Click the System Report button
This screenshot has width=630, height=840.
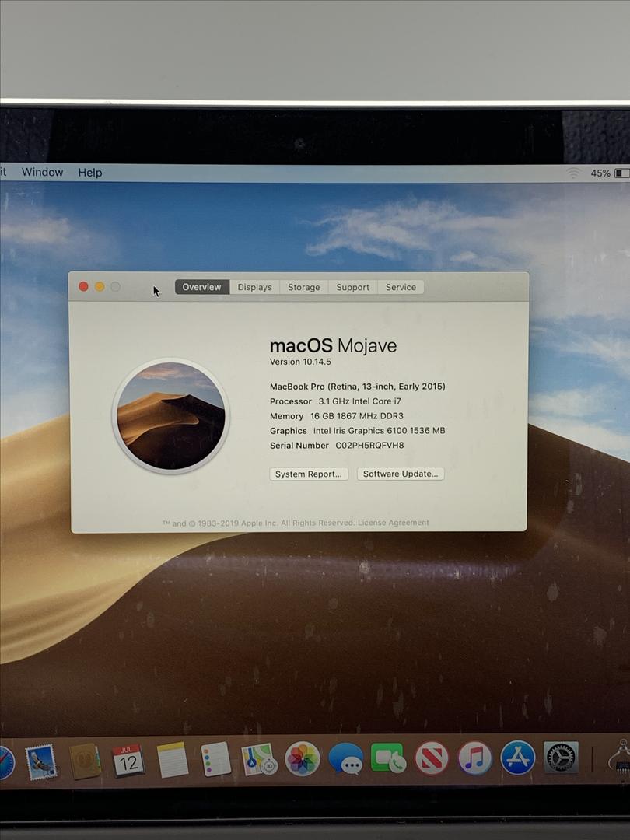309,474
